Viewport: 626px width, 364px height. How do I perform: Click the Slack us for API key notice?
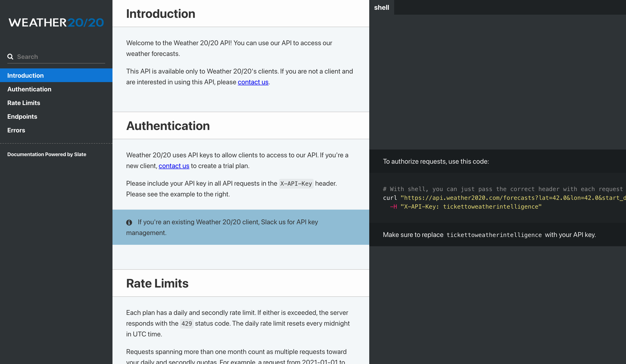tap(240, 227)
